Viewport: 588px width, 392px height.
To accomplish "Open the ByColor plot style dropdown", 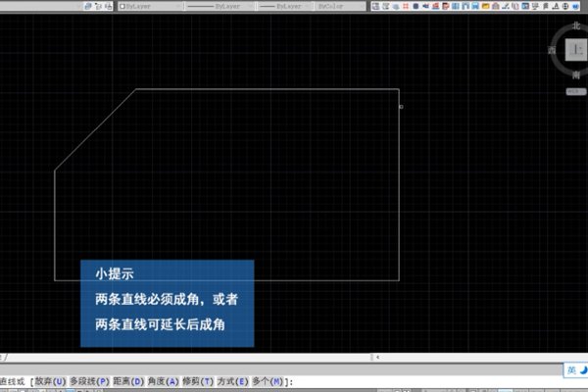I will (x=340, y=7).
